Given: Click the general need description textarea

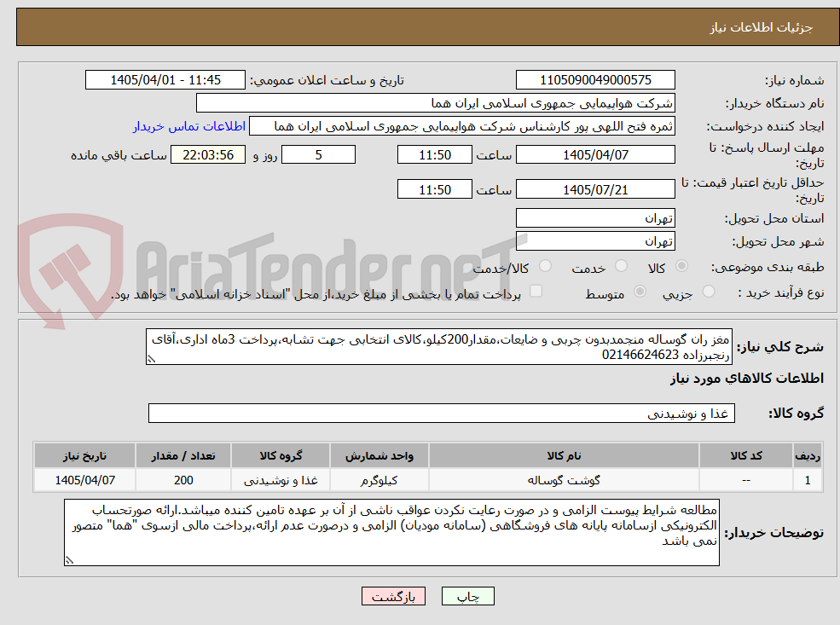Looking at the screenshot, I should pyautogui.click(x=438, y=347).
